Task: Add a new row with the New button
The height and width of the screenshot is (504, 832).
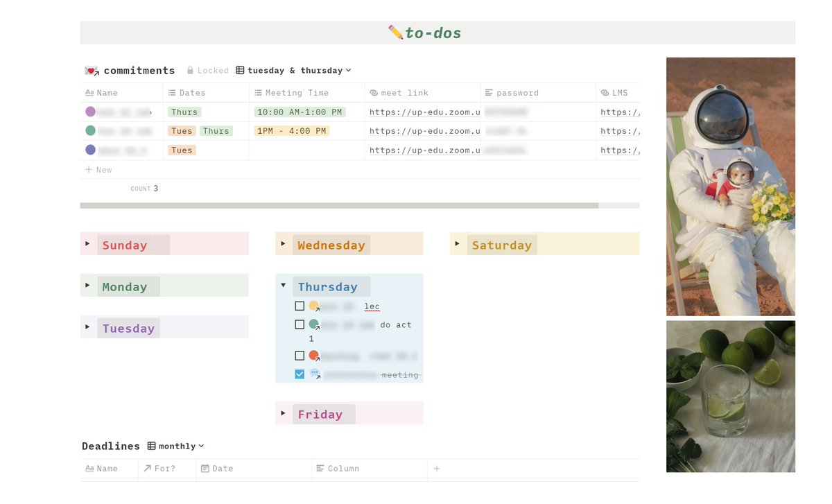Action: [98, 170]
